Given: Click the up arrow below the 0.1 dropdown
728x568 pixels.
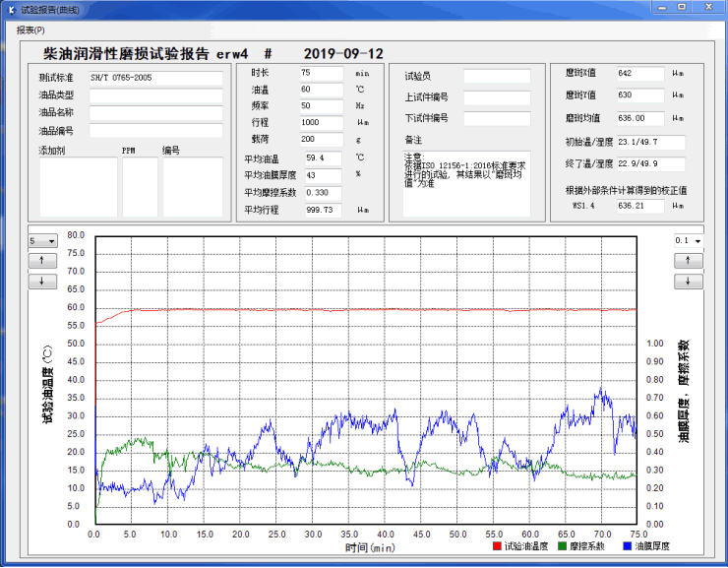Looking at the screenshot, I should [x=688, y=261].
